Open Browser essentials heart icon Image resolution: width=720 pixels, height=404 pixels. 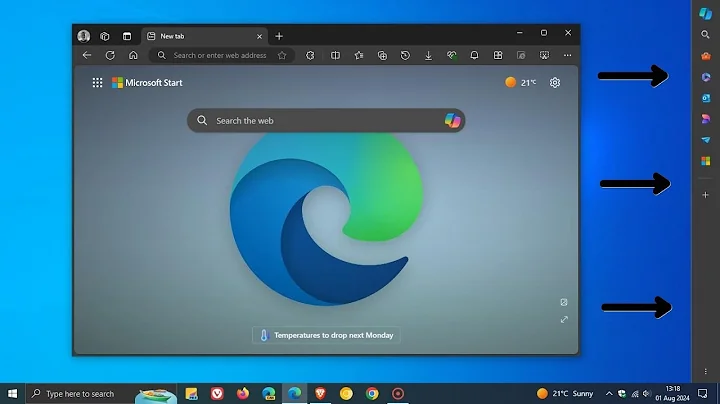click(452, 56)
